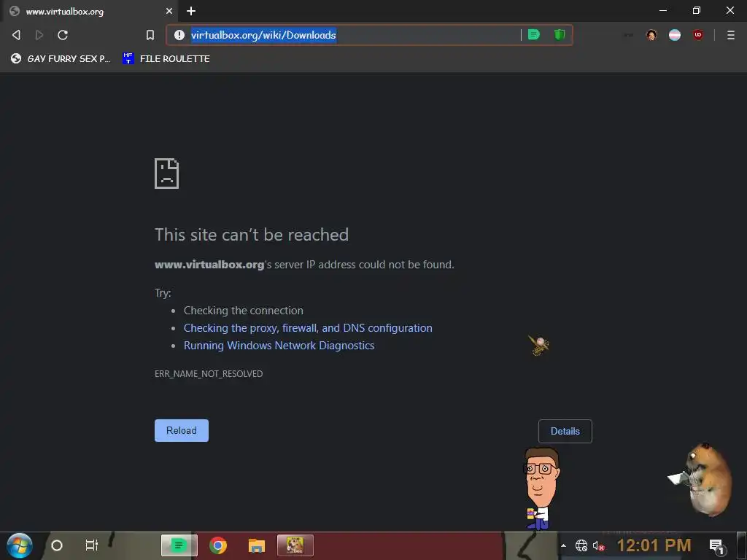The height and width of the screenshot is (560, 747).
Task: Switch to the green note app in taskbar
Action: 179,545
